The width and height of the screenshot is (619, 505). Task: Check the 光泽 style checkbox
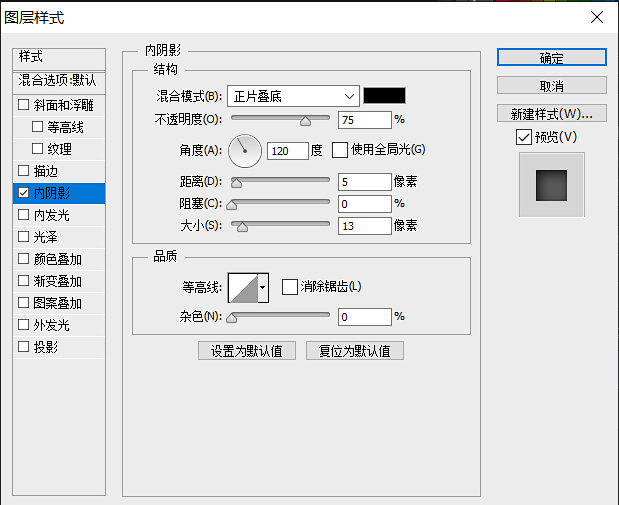(x=23, y=237)
